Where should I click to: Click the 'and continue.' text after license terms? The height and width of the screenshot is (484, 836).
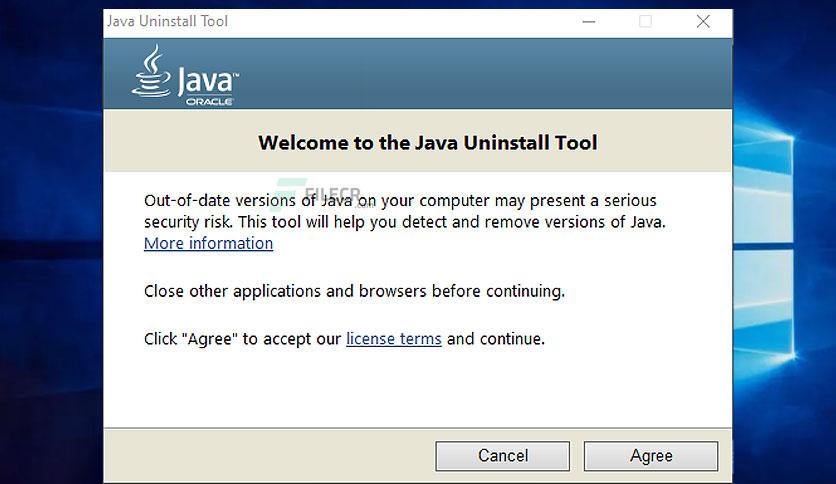pyautogui.click(x=496, y=338)
